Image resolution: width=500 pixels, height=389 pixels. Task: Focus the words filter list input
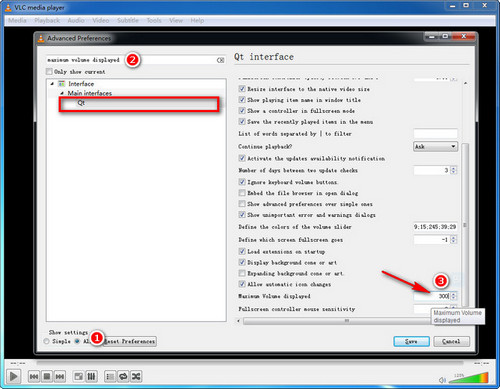[x=435, y=134]
